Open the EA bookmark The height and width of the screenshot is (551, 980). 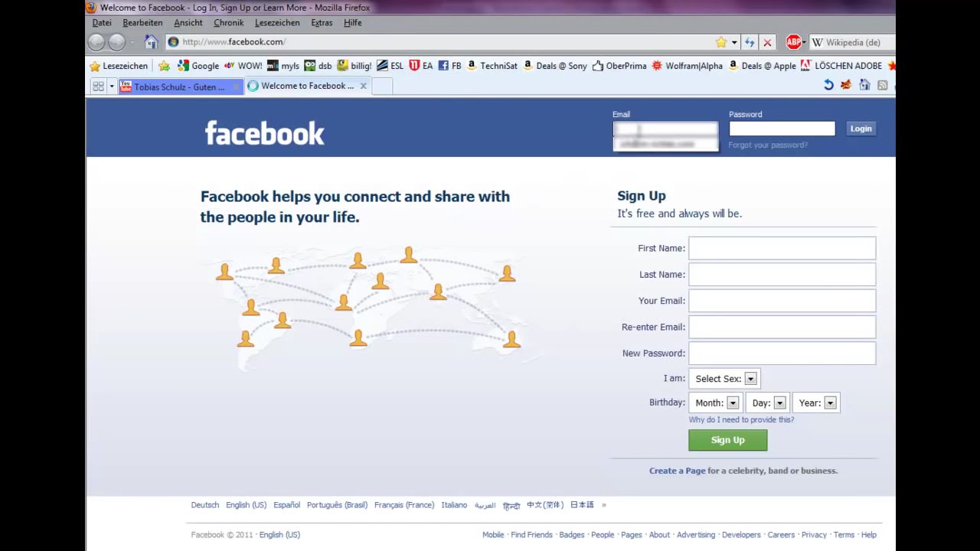421,66
